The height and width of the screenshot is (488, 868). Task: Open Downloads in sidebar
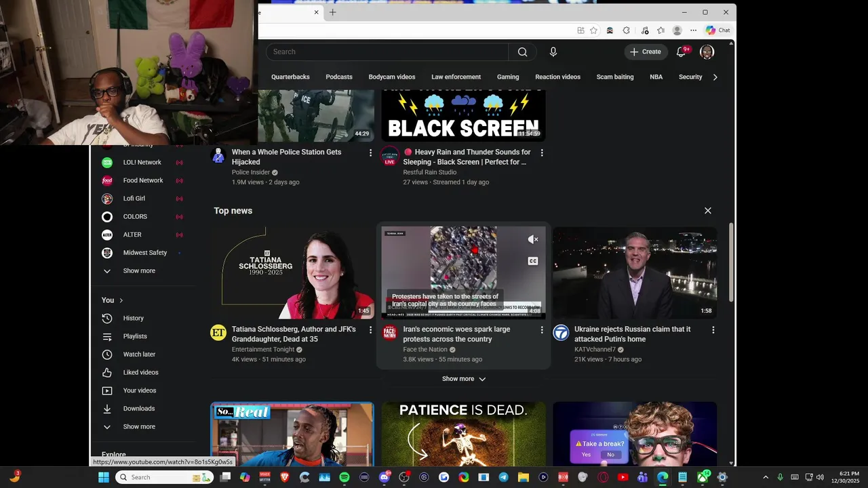(138, 409)
